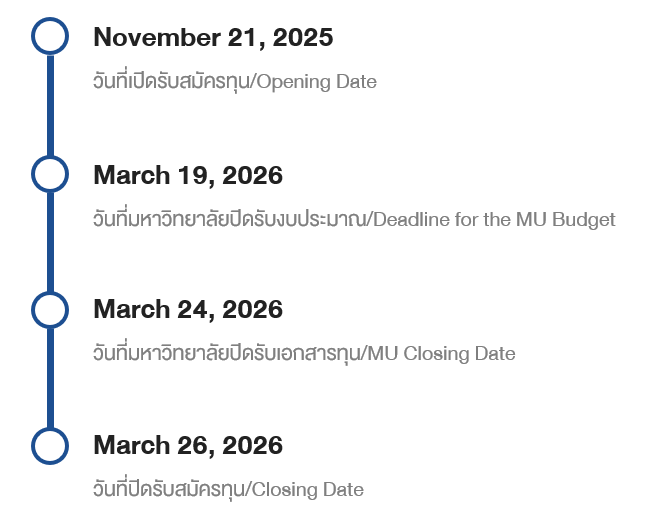Viewport: 649px width, 520px height.
Task: Click the Thai text "วันที่ปิดรับสมัครทุน"
Action: (x=170, y=490)
